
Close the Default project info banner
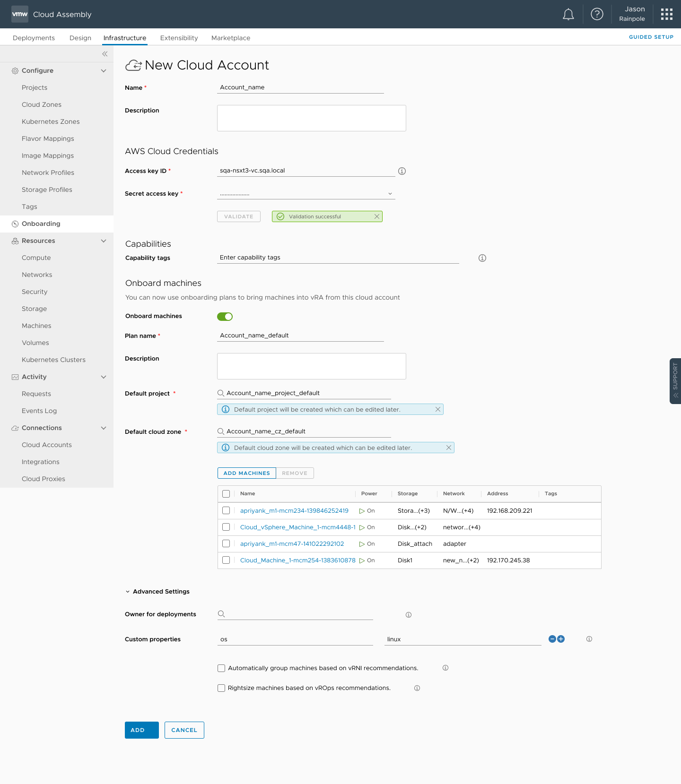[438, 409]
